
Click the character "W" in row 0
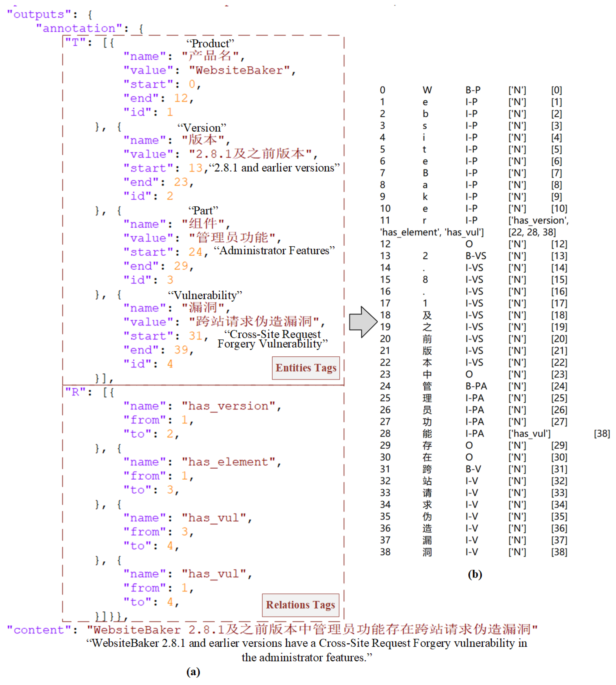point(427,90)
